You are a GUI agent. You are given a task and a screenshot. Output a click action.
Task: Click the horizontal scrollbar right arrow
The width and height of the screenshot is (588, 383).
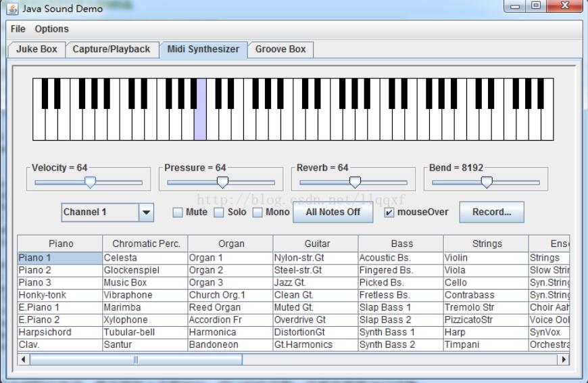click(562, 360)
